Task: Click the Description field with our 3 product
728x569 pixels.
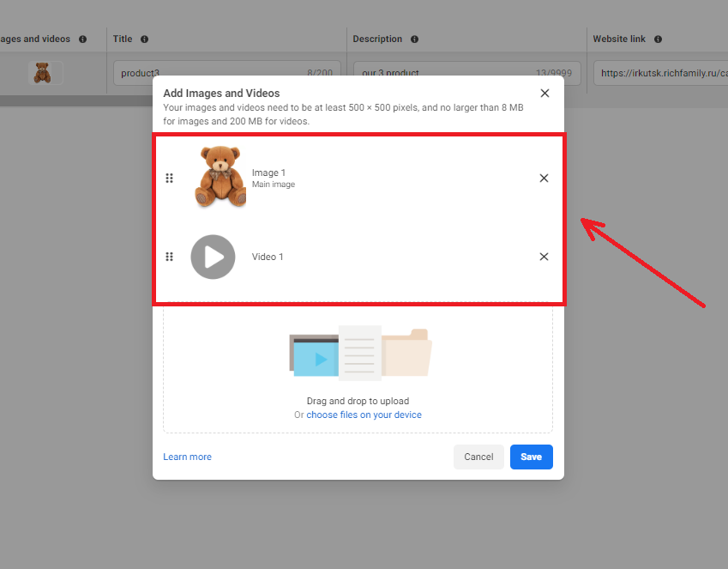Action: click(467, 73)
